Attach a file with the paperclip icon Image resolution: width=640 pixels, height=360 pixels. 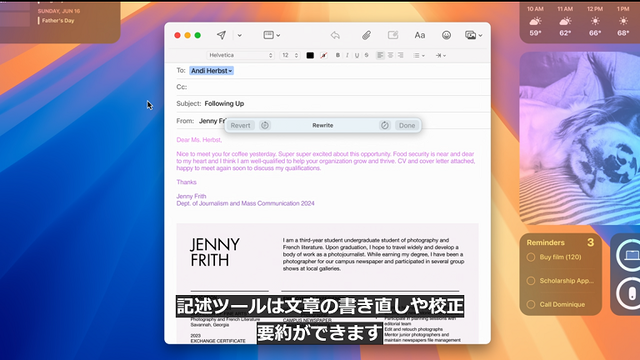coord(366,35)
